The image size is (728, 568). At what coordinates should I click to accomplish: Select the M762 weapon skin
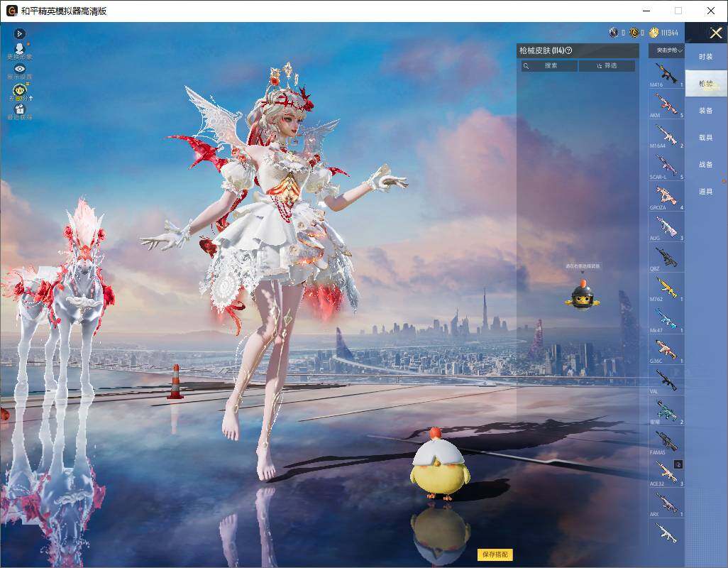pyautogui.click(x=666, y=288)
